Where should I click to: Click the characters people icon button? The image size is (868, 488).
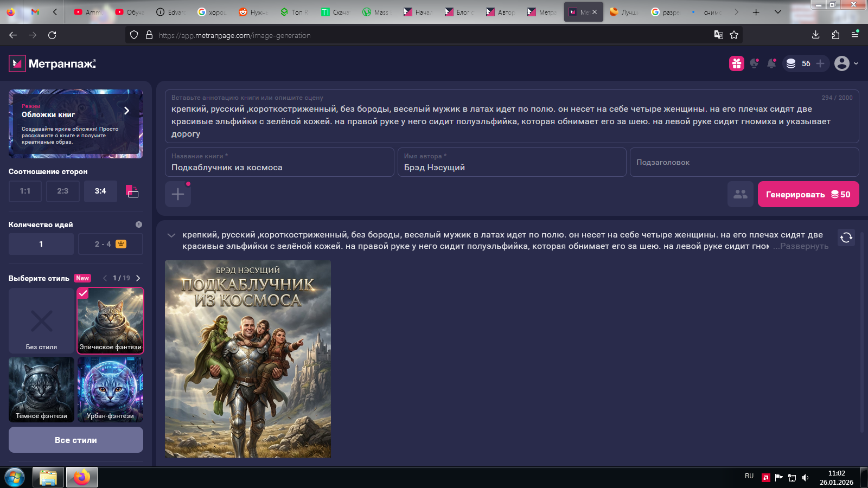pos(740,194)
